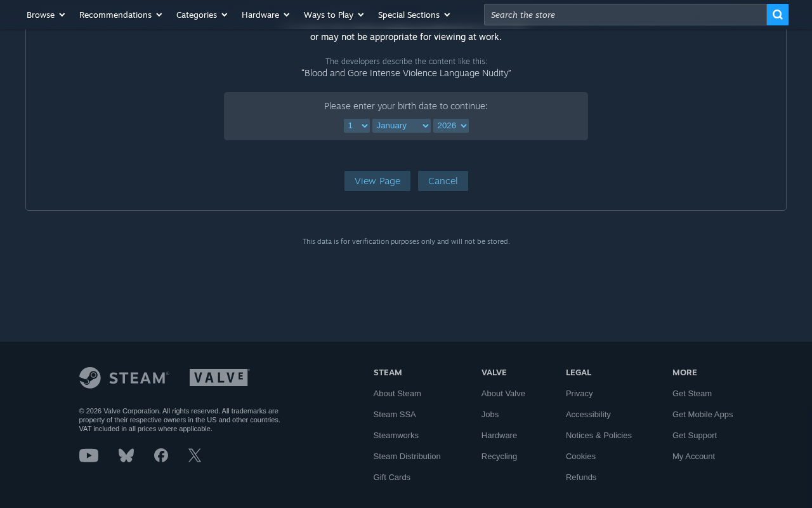Open the Get Mobile Apps link
Screen dimensions: 812x508
pos(703,415)
